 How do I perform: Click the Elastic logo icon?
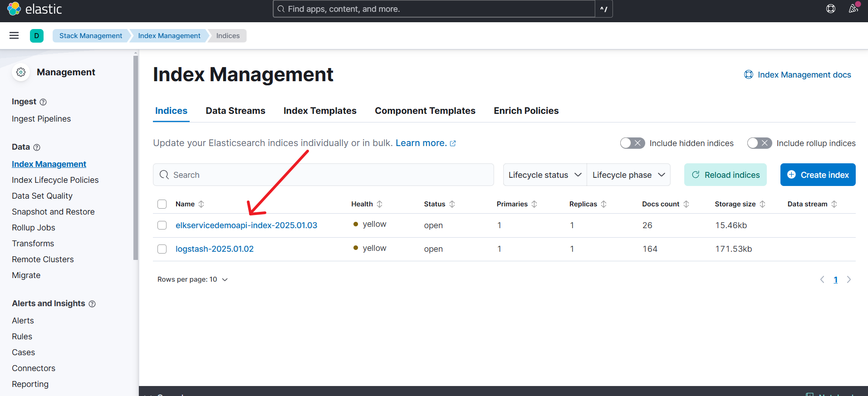14,9
